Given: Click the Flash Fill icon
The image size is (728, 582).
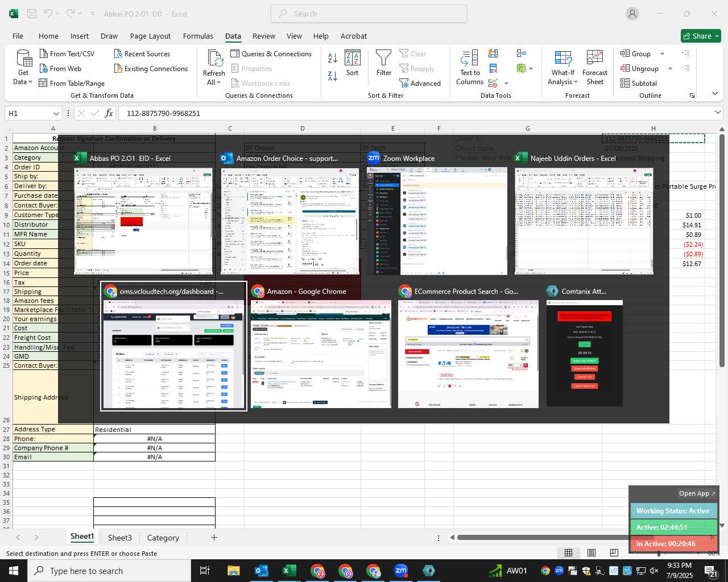Looking at the screenshot, I should [x=494, y=53].
